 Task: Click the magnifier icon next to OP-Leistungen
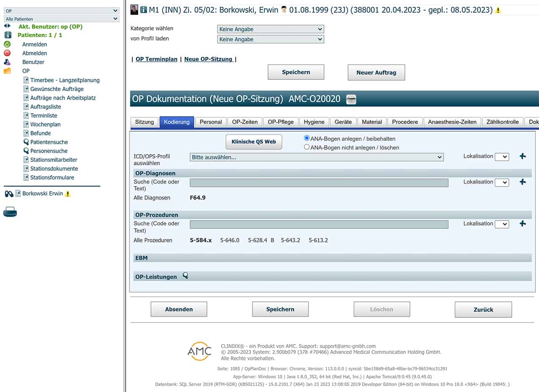[185, 276]
